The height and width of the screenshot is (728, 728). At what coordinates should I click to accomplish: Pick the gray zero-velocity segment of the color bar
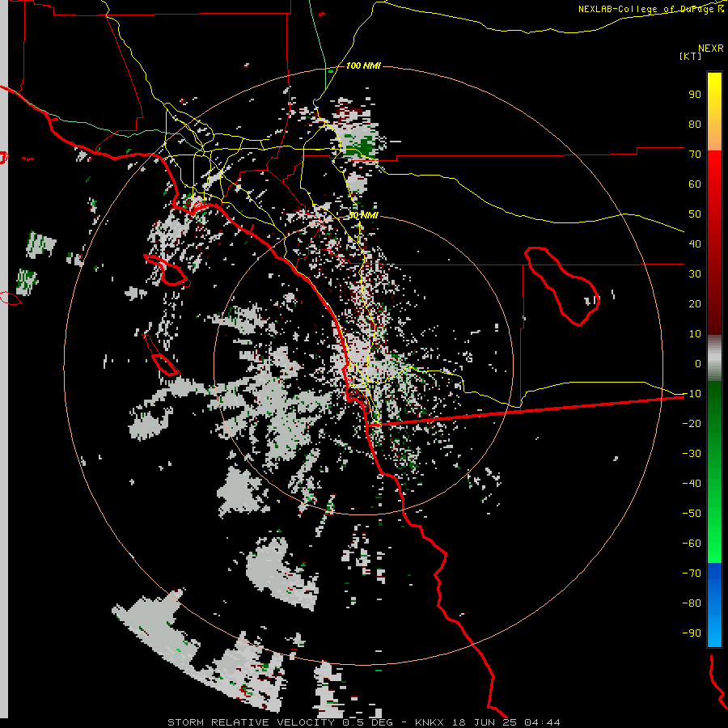pyautogui.click(x=714, y=358)
